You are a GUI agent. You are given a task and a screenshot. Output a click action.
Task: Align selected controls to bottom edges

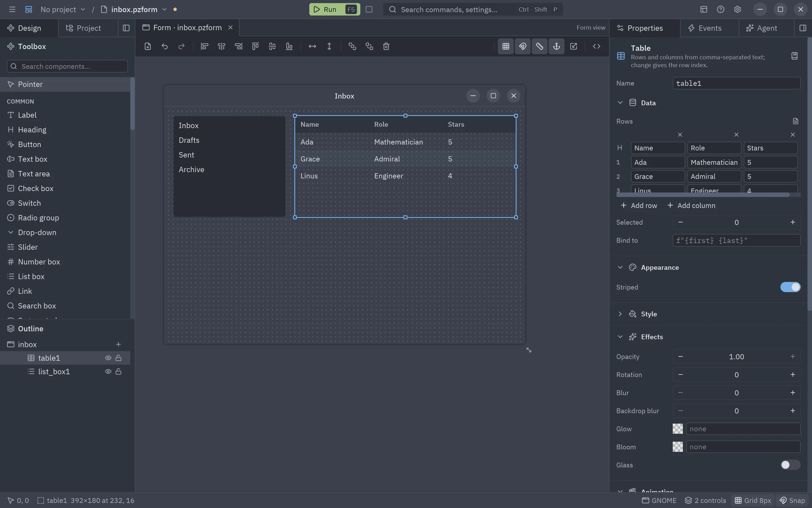click(x=289, y=46)
